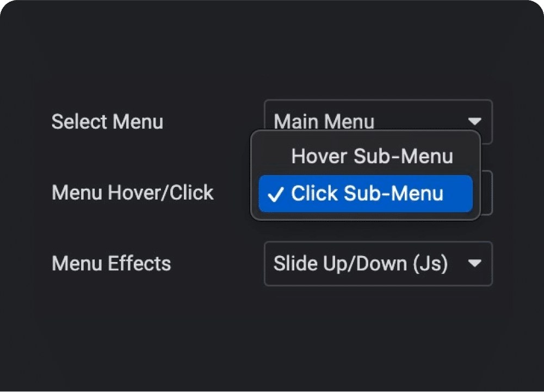
Task: Click the Menu Hover/Click label
Action: [133, 192]
